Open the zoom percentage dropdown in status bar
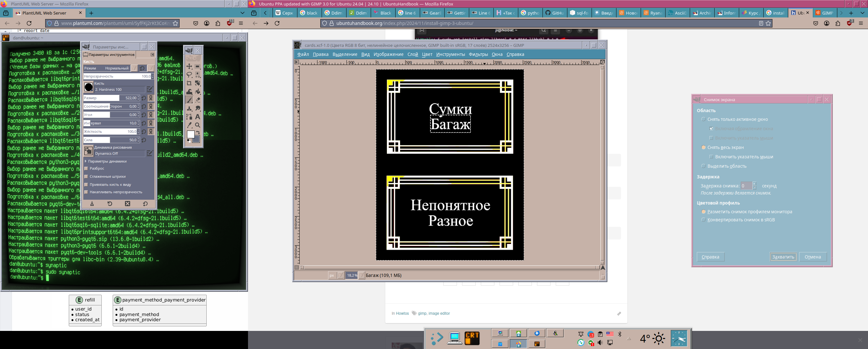This screenshot has width=868, height=349. point(362,276)
